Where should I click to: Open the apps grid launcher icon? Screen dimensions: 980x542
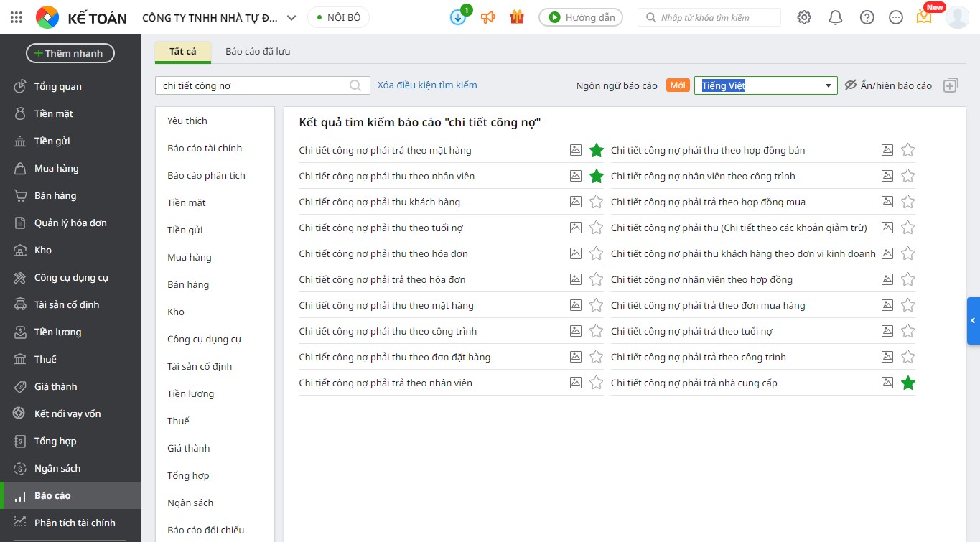pyautogui.click(x=16, y=17)
